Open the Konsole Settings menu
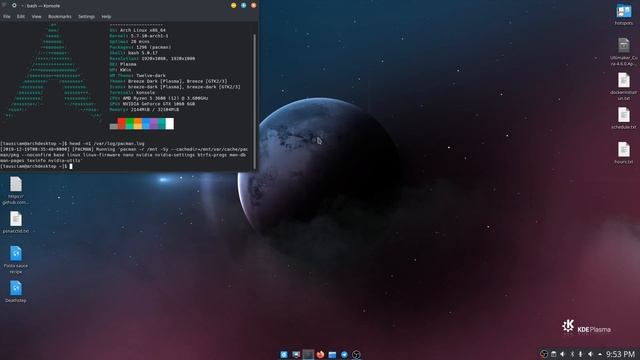The image size is (640, 360). [x=86, y=17]
